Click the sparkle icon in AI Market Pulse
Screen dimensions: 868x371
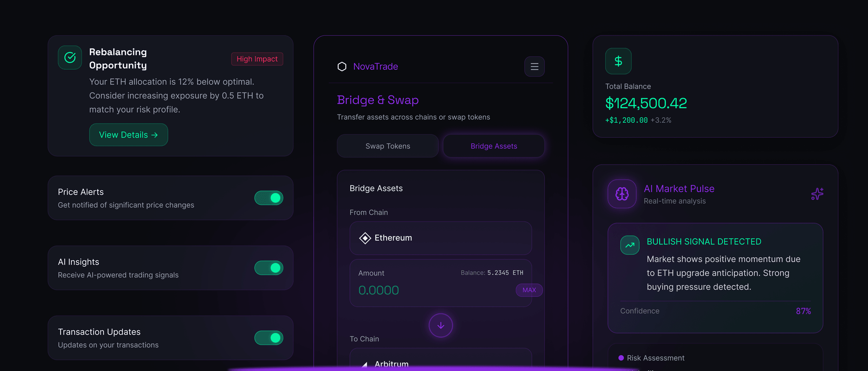pyautogui.click(x=817, y=194)
